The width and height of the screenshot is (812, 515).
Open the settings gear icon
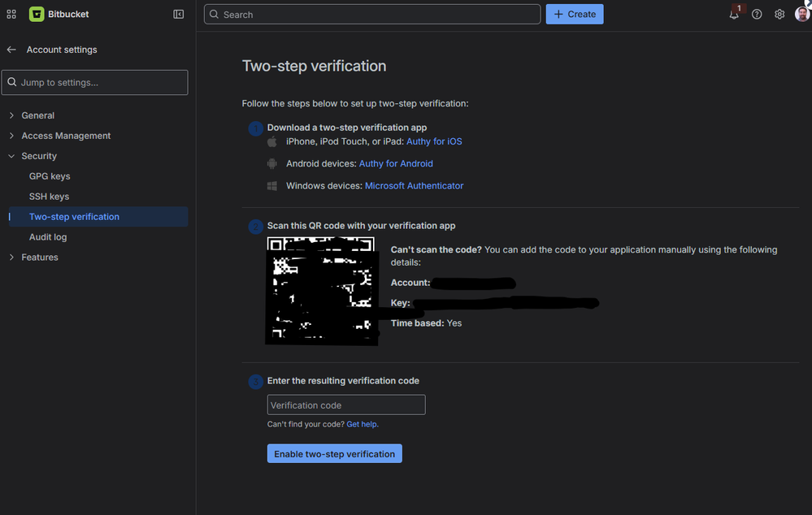[779, 15]
